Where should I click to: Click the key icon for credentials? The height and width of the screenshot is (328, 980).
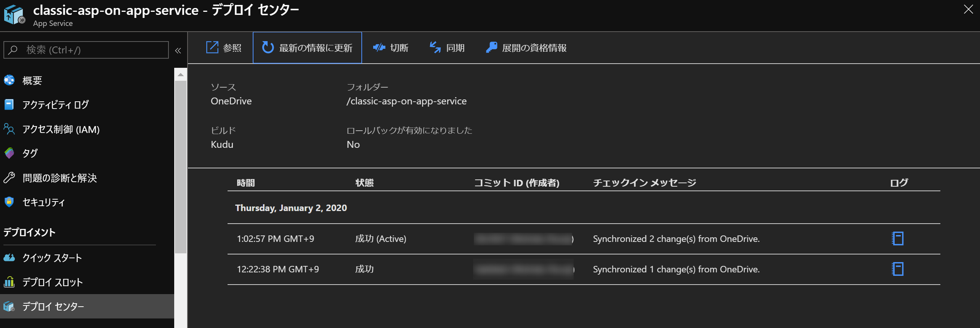tap(492, 47)
